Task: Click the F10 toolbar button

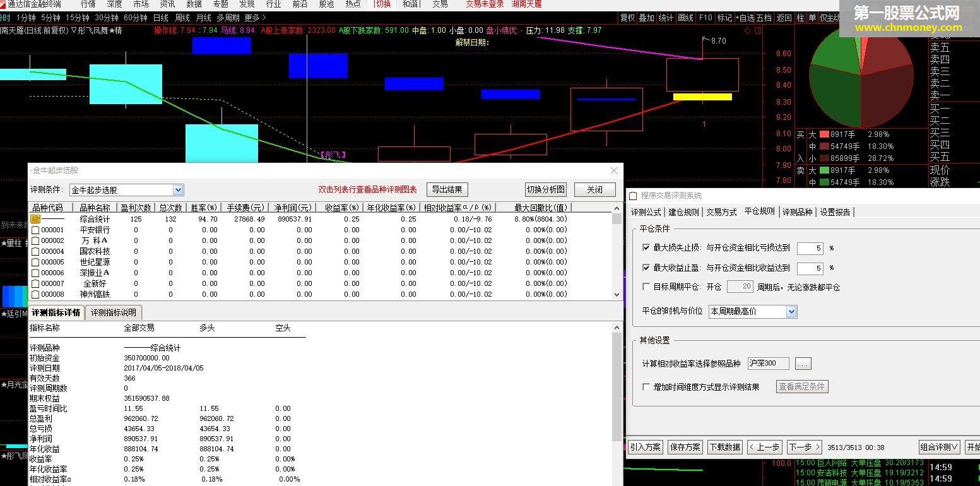Action: click(705, 18)
